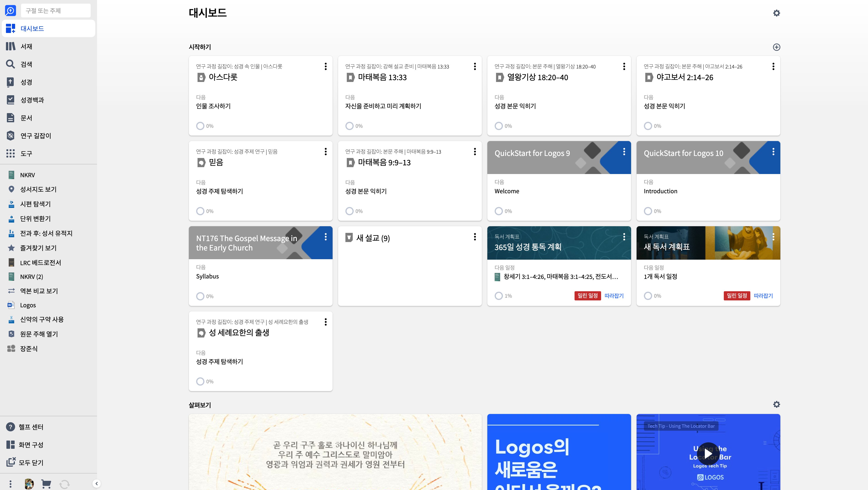Screen dimensions: 868x490
Task: Click the 연구 길잡이 shield icon
Action: point(11,136)
